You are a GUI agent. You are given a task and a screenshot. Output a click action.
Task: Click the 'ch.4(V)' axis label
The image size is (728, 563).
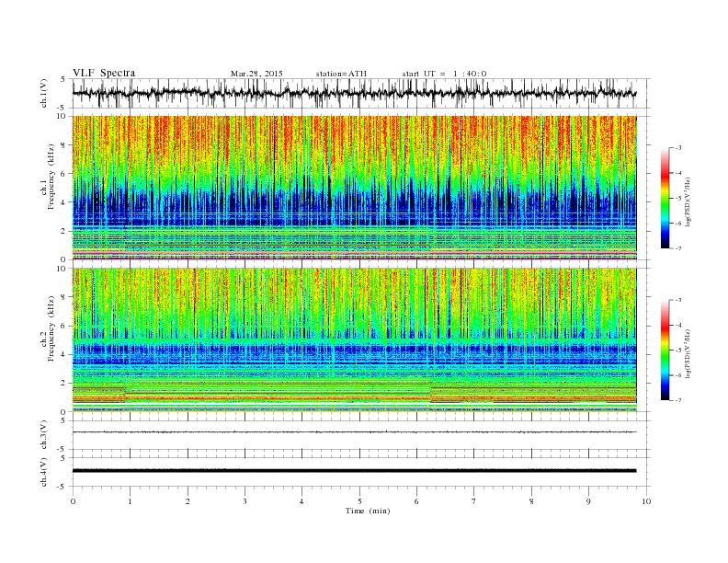tap(44, 472)
